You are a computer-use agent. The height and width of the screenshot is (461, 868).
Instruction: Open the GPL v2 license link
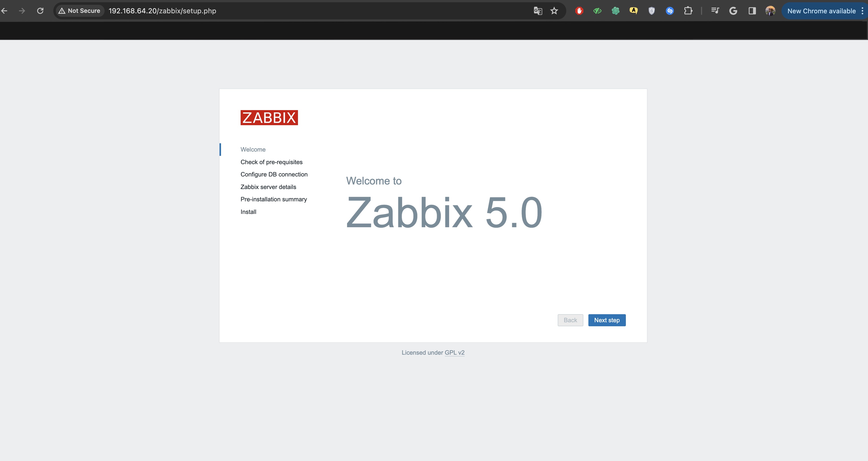click(455, 353)
